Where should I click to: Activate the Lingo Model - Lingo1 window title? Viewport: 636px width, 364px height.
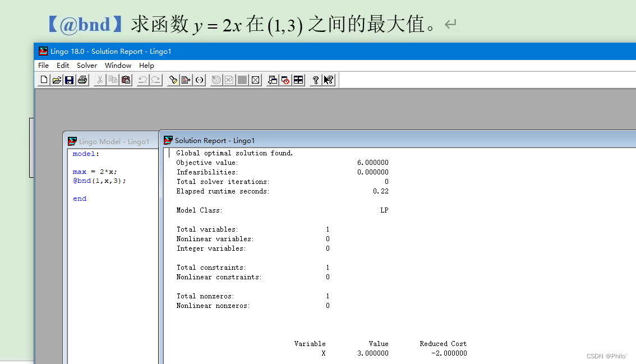click(114, 142)
